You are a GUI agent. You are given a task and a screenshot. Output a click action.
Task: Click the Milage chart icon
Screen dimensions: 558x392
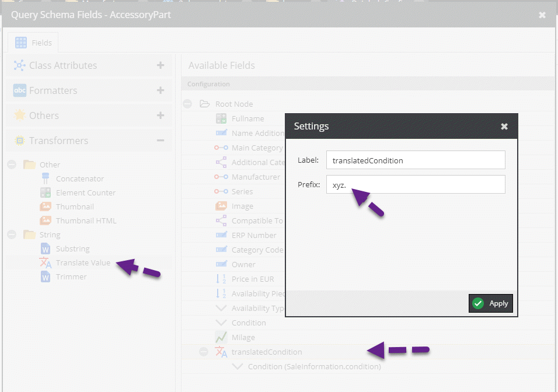pyautogui.click(x=221, y=337)
